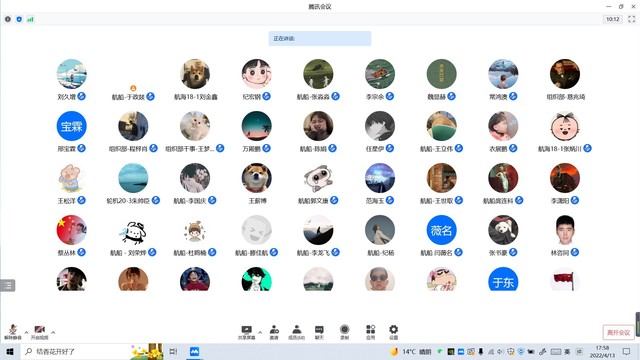The width and height of the screenshot is (640, 360).
Task: Turn on the camera video (开启视频)
Action: (39, 332)
